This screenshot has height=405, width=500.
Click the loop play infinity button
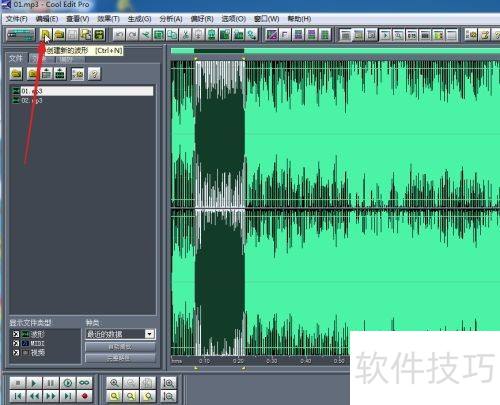point(84,383)
